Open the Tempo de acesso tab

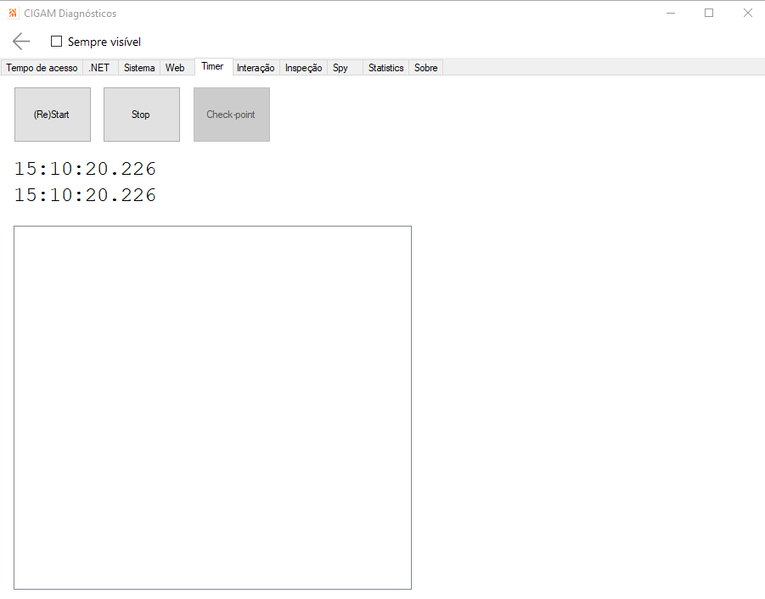42,68
